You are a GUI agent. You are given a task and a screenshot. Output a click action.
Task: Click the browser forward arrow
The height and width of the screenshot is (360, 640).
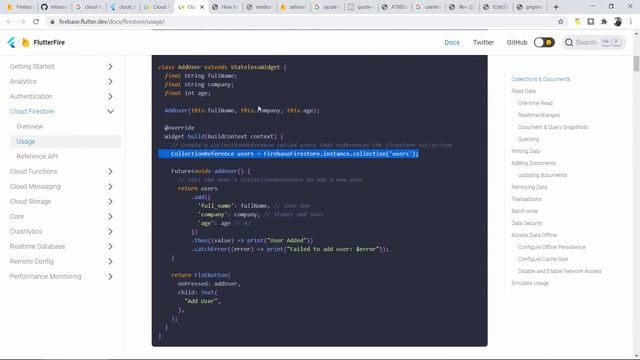pyautogui.click(x=22, y=22)
